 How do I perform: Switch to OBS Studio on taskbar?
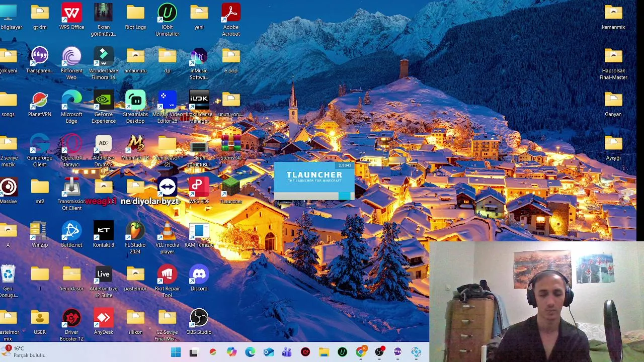click(x=379, y=352)
